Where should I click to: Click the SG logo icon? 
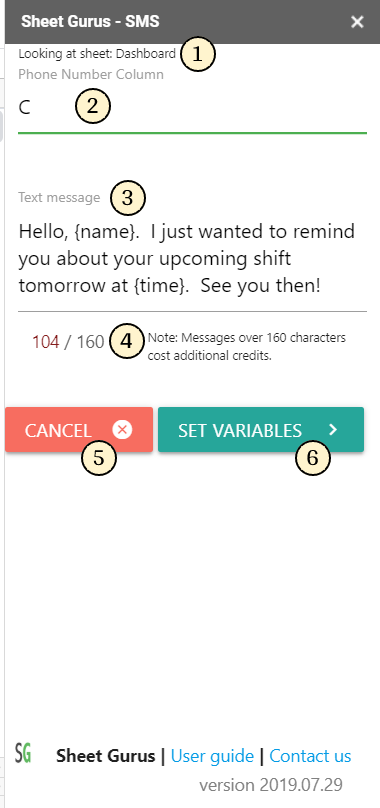(23, 753)
